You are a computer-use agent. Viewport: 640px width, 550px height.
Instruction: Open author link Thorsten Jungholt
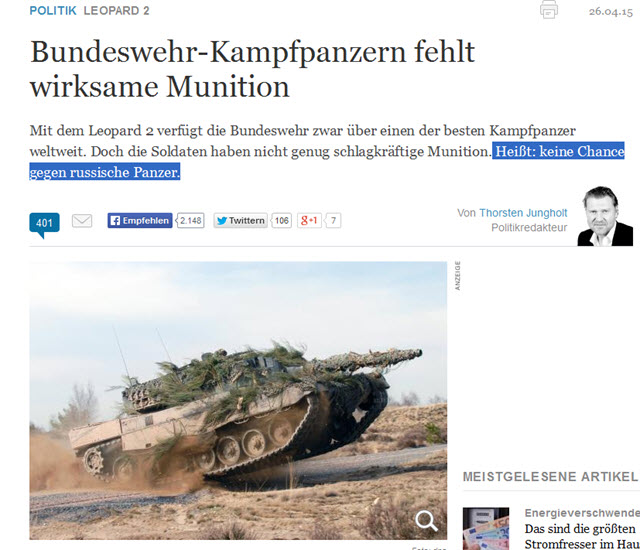(523, 213)
